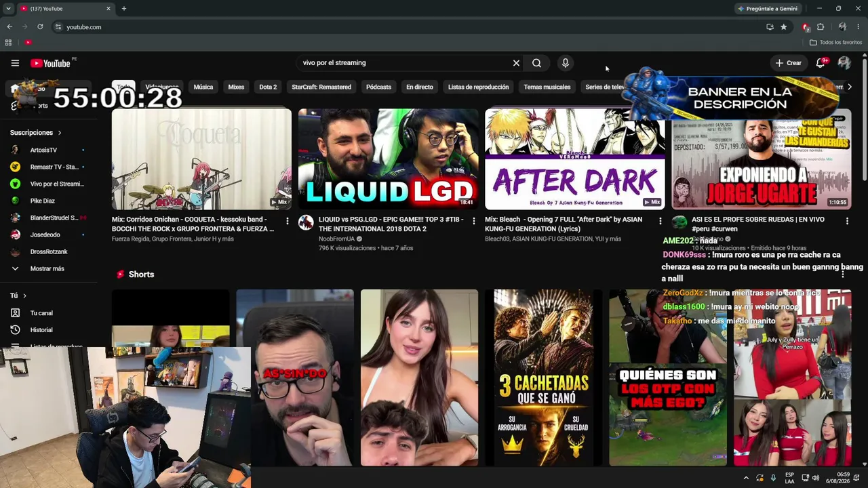Open the YouTube guide hamburger menu
The width and height of the screenshot is (868, 488).
[15, 63]
